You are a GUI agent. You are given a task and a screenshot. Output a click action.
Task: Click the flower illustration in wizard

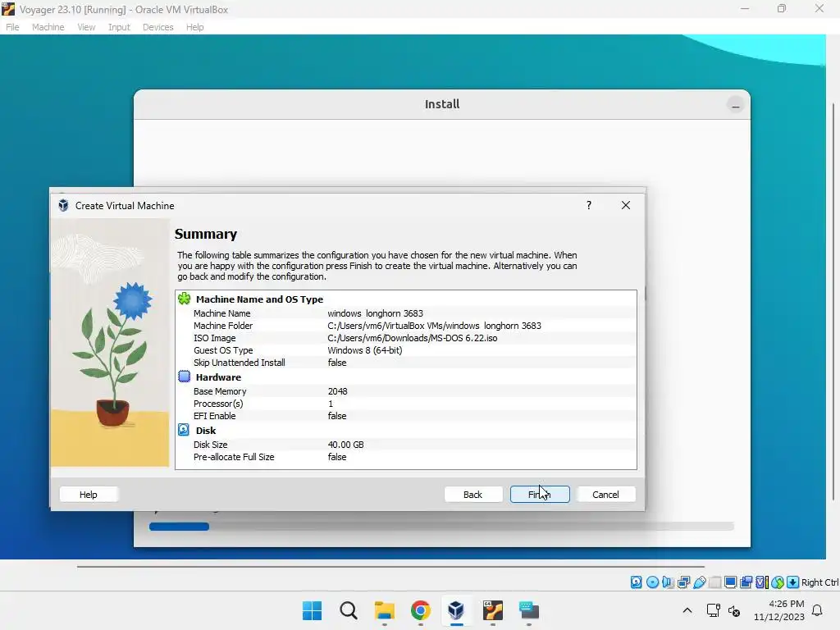(x=110, y=342)
